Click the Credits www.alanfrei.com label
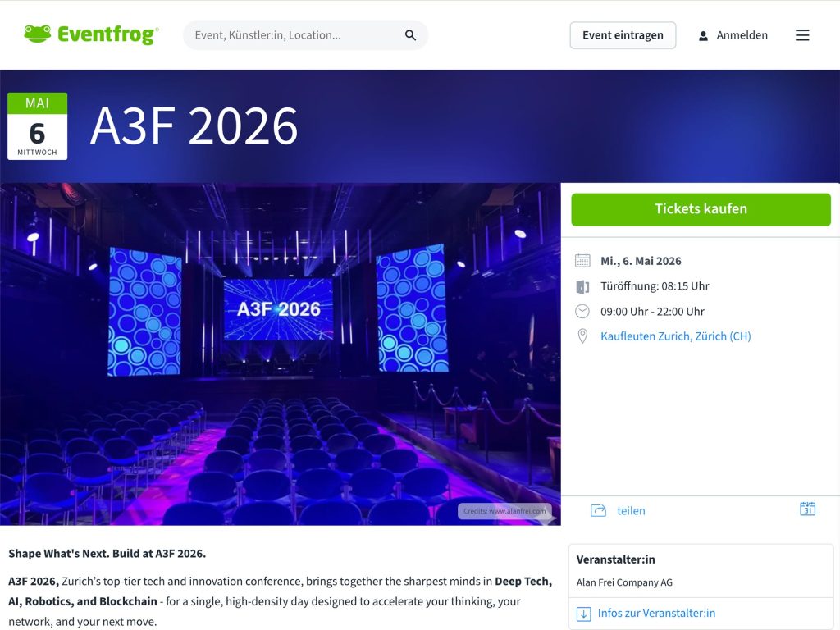Image resolution: width=840 pixels, height=630 pixels. point(504,510)
